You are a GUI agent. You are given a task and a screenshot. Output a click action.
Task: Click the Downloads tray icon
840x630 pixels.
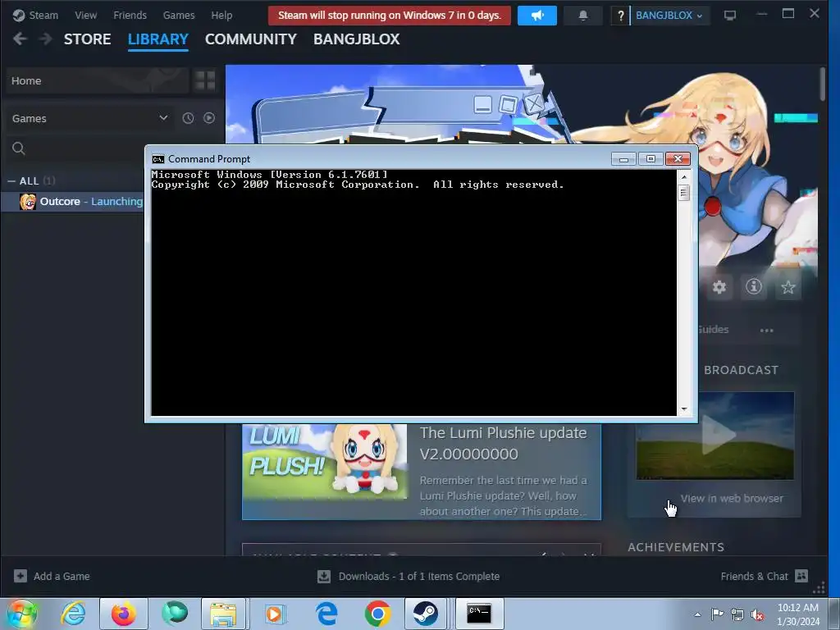tap(323, 577)
